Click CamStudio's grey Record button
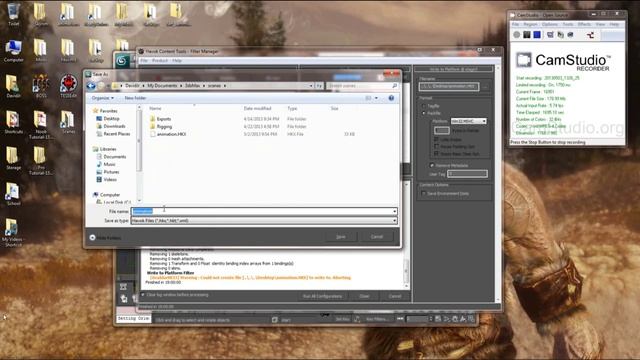This screenshot has width=640, height=360. [517, 35]
